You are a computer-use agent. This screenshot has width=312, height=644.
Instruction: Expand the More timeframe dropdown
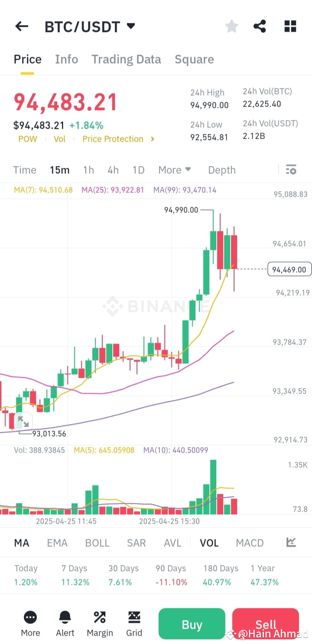tap(175, 170)
